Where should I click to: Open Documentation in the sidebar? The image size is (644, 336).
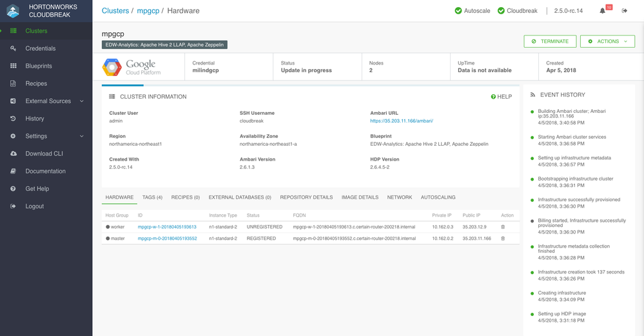click(x=46, y=172)
